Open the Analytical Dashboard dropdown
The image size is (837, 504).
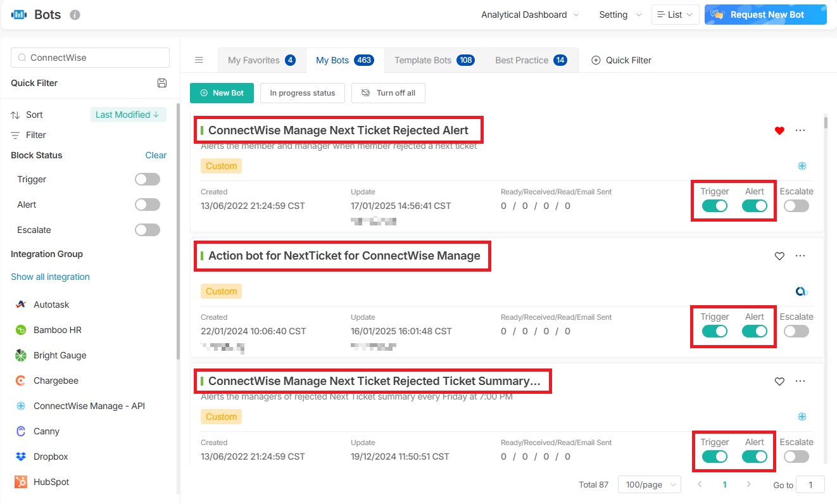coord(530,15)
